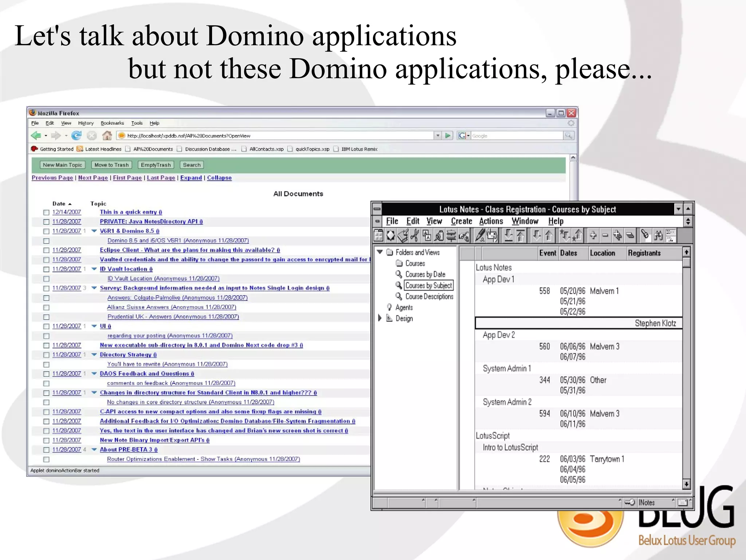Click the Notes view vertical scrollbar thumb
Screen dimensions: 746x560
click(x=686, y=262)
